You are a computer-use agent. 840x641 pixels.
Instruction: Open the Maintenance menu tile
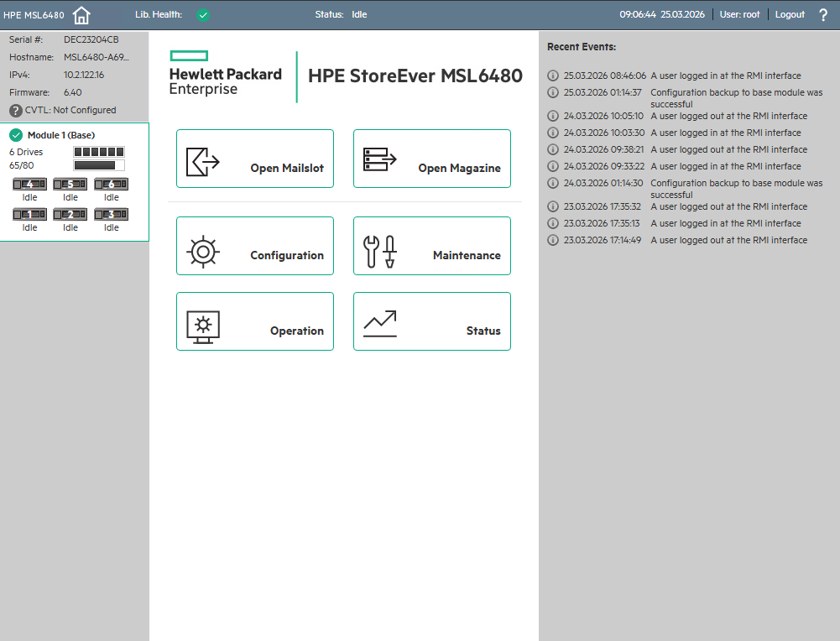(431, 246)
